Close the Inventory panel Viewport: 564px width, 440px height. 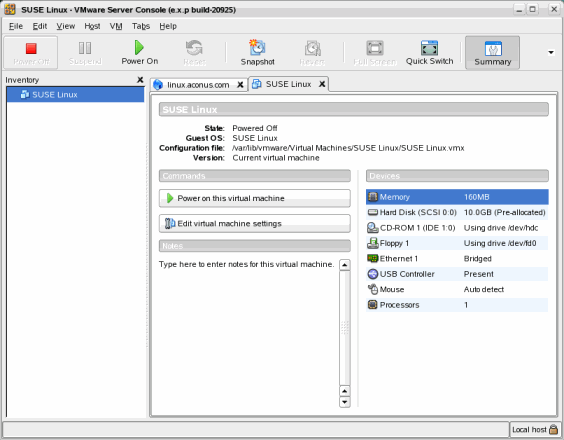pos(140,80)
